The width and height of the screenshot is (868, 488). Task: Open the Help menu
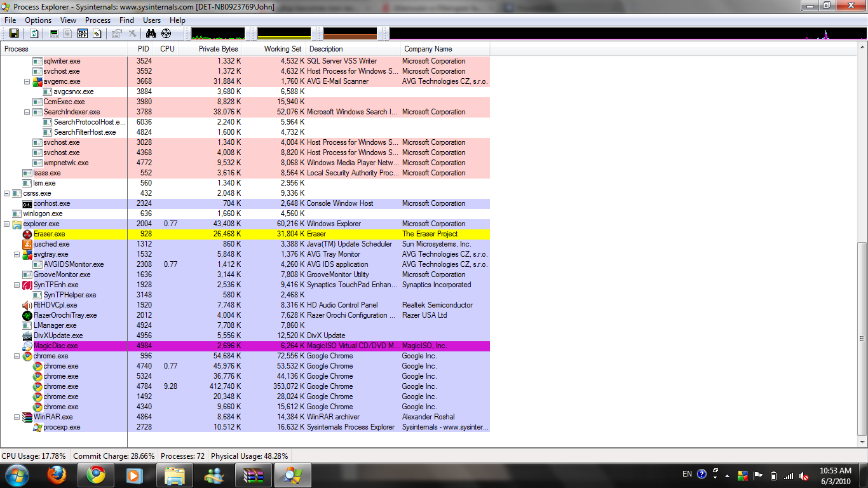[177, 20]
